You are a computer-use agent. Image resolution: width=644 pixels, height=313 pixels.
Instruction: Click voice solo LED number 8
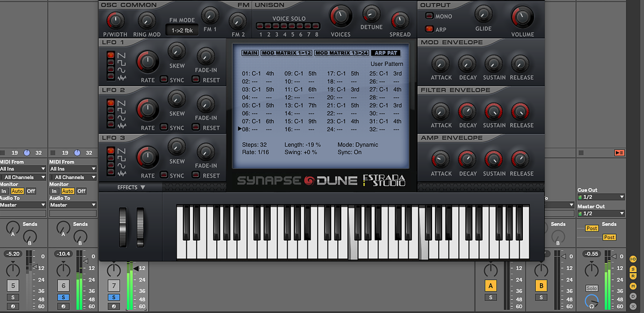(x=316, y=26)
